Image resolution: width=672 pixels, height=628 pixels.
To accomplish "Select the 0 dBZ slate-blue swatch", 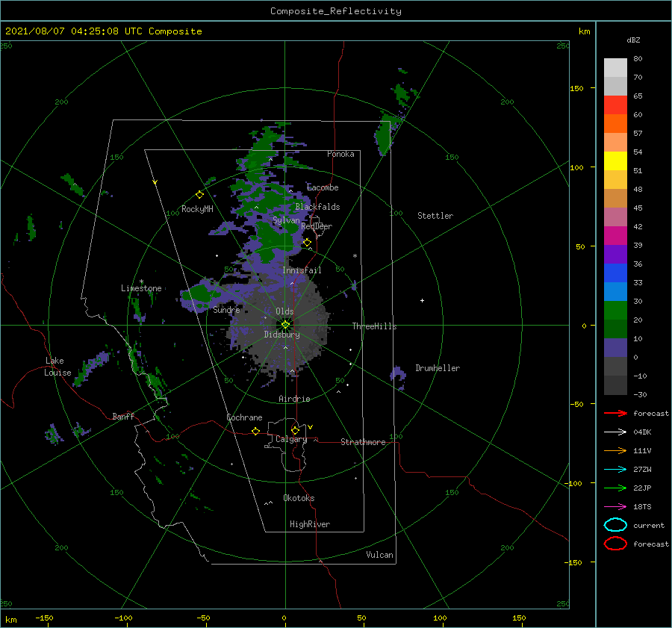I will point(615,348).
